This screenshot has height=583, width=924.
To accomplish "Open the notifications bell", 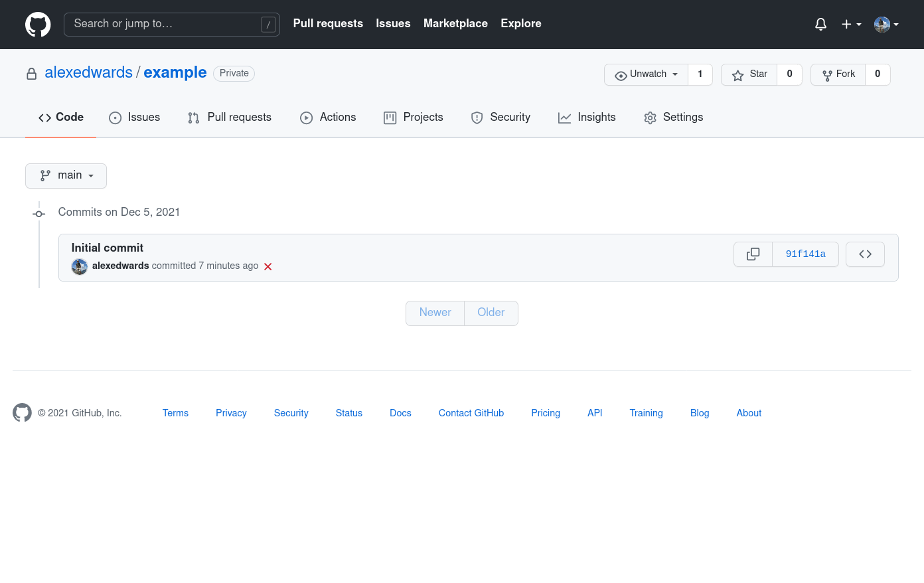I will [x=820, y=25].
